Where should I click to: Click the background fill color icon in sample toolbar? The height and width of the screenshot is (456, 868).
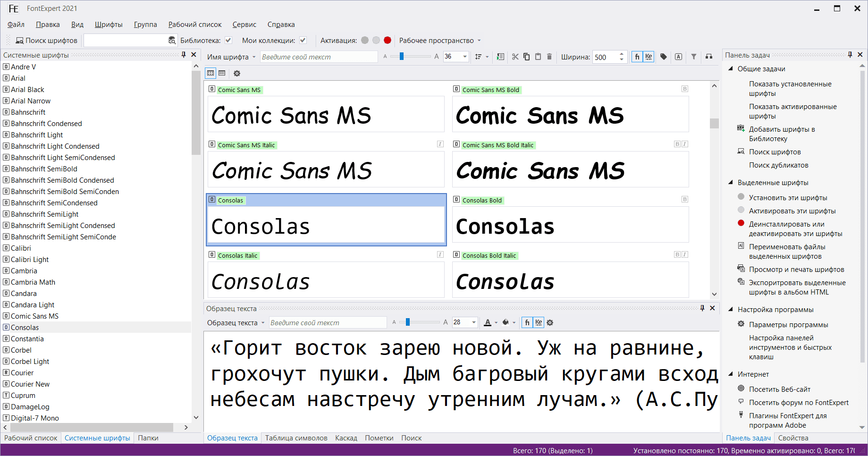[506, 322]
